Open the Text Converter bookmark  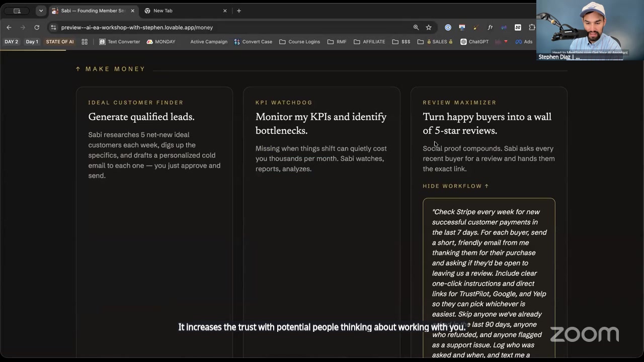point(119,42)
